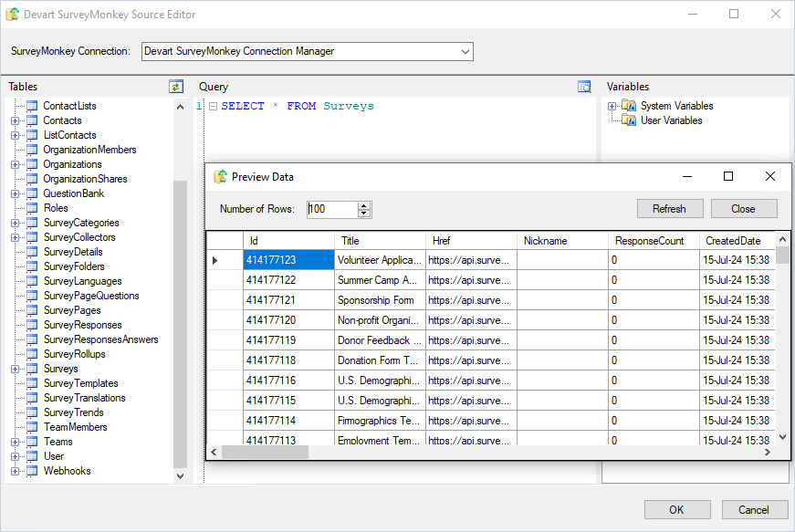The height and width of the screenshot is (532, 795).
Task: Expand the System Variables node
Action: coord(612,105)
